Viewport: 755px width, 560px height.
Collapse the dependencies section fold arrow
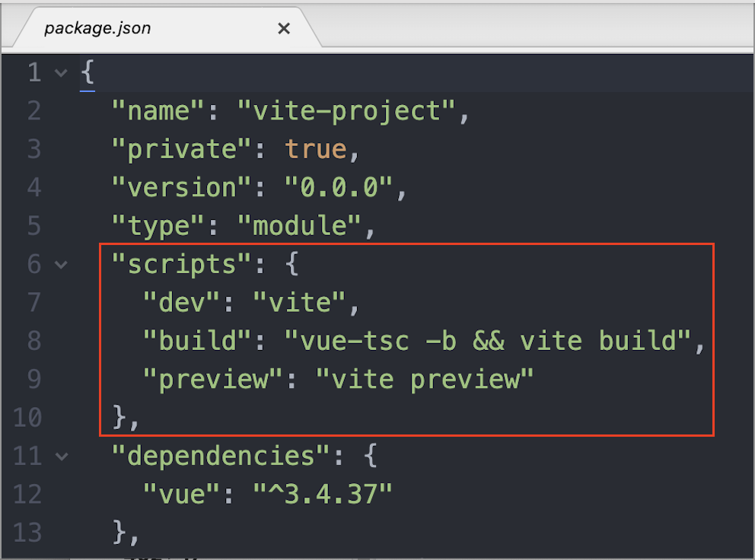coord(60,455)
